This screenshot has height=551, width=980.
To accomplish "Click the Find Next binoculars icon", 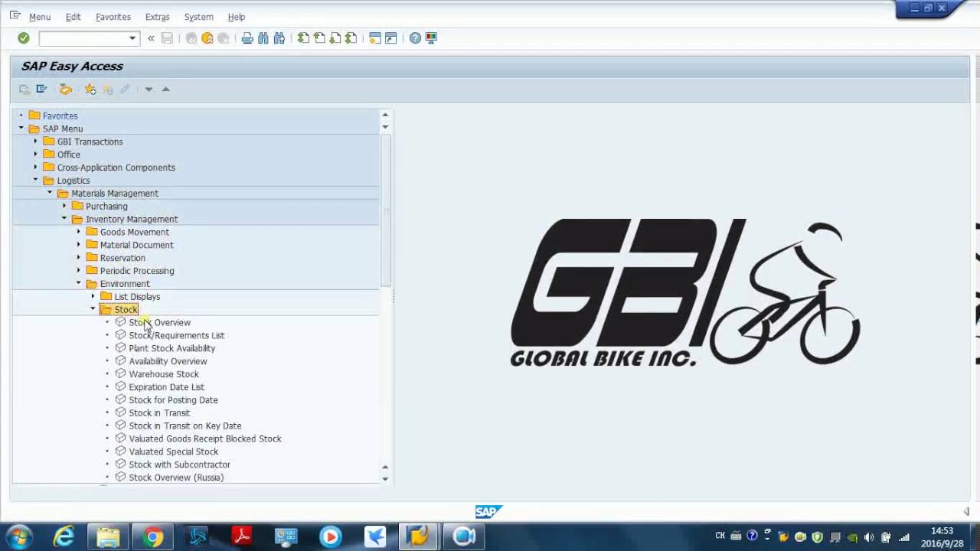I will [x=279, y=37].
